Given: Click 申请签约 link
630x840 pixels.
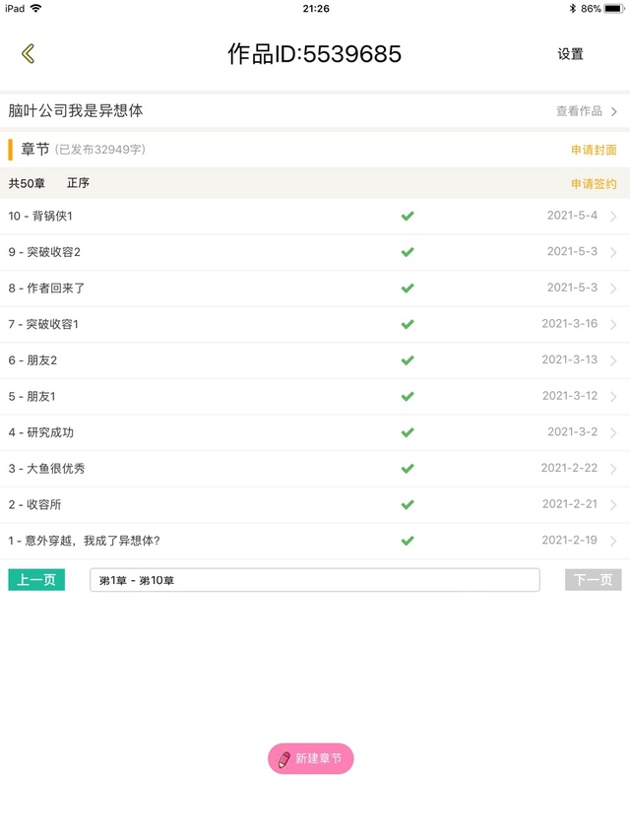Looking at the screenshot, I should [594, 184].
